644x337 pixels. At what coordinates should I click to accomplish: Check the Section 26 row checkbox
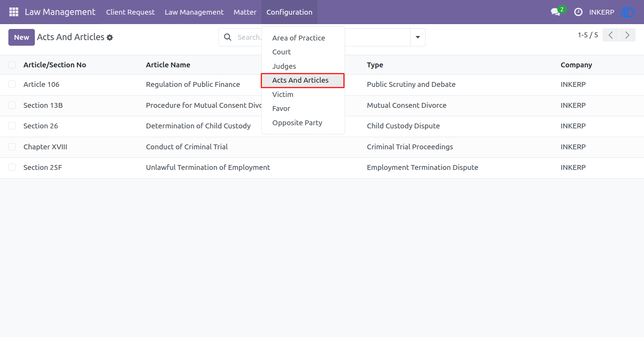[12, 126]
